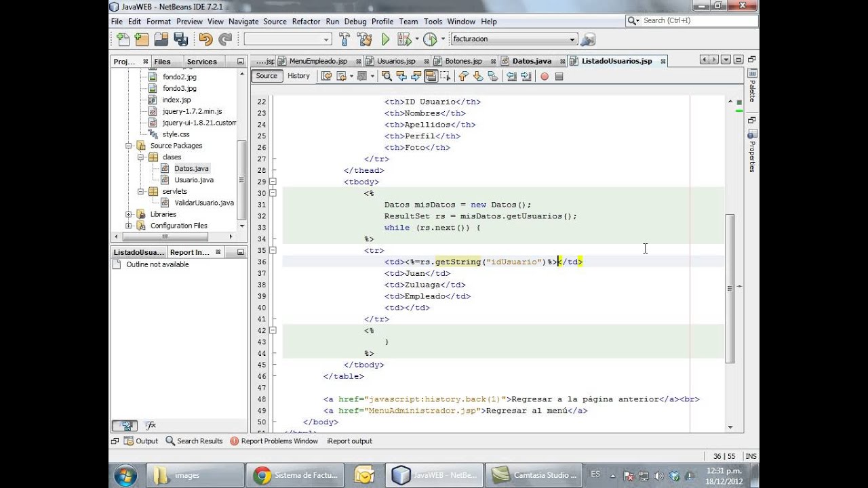This screenshot has width=868, height=488.
Task: Click the Profile Project icon
Action: tap(430, 39)
